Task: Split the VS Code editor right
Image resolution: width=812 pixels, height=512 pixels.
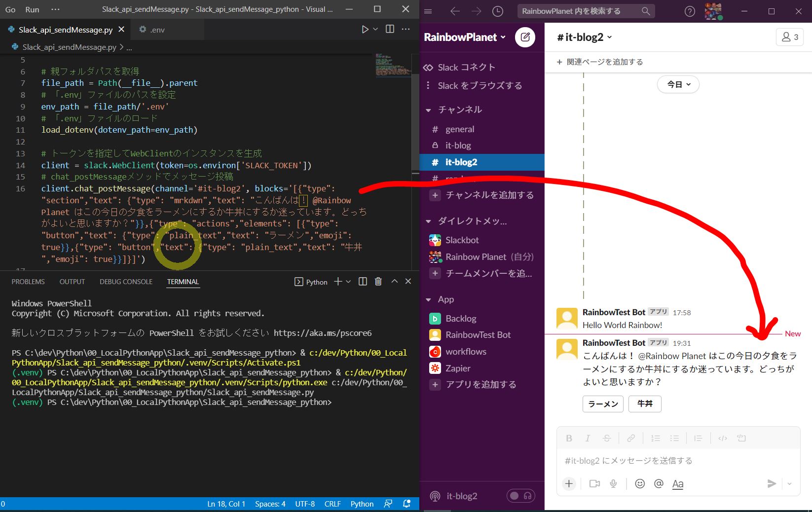Action: 390,29
